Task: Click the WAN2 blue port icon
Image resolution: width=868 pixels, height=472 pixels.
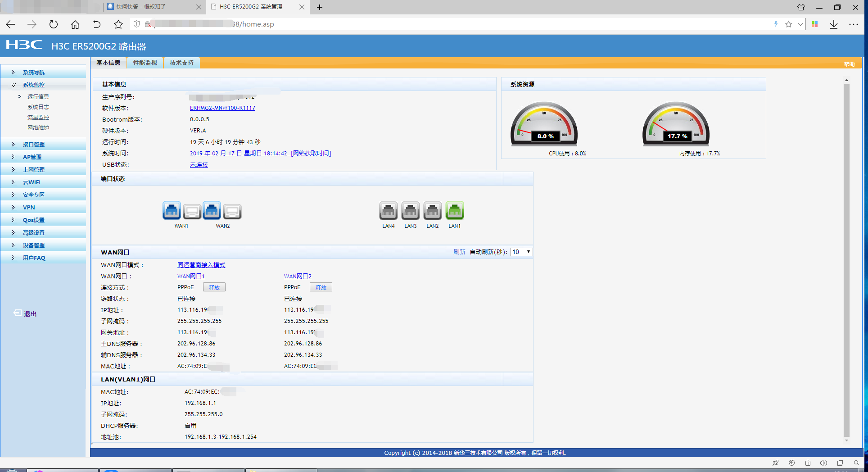Action: coord(212,210)
